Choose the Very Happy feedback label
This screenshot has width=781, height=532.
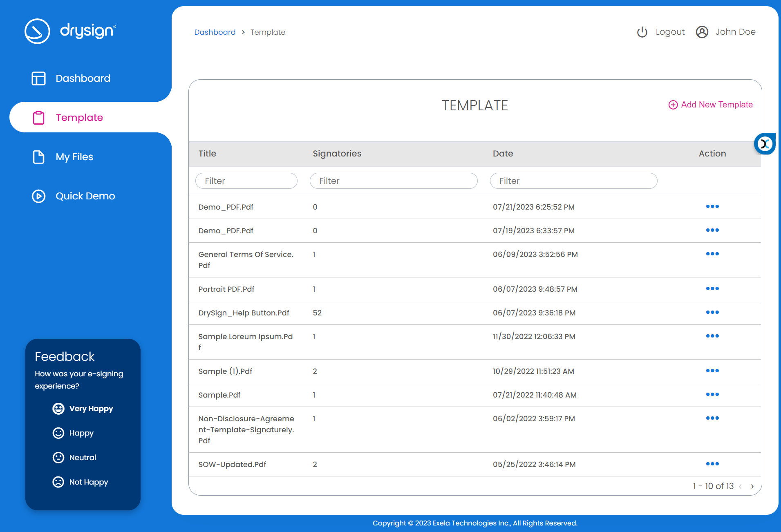click(x=91, y=409)
